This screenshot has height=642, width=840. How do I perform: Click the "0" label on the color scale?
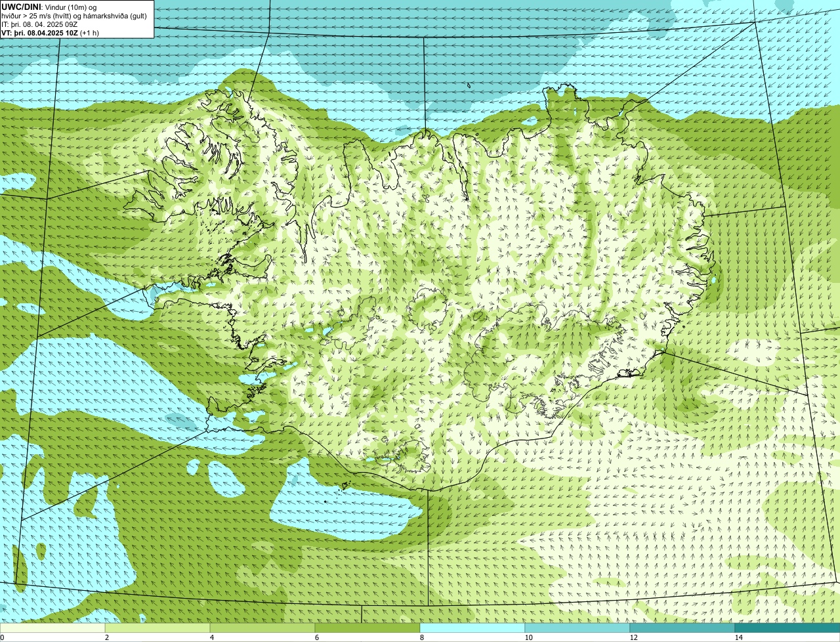[x=2, y=637]
